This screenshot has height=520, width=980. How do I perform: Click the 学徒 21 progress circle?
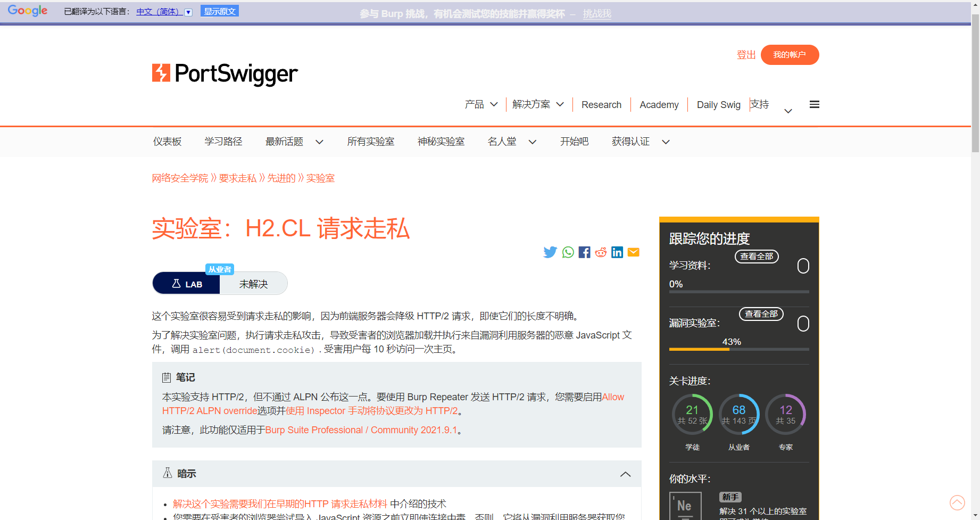692,414
